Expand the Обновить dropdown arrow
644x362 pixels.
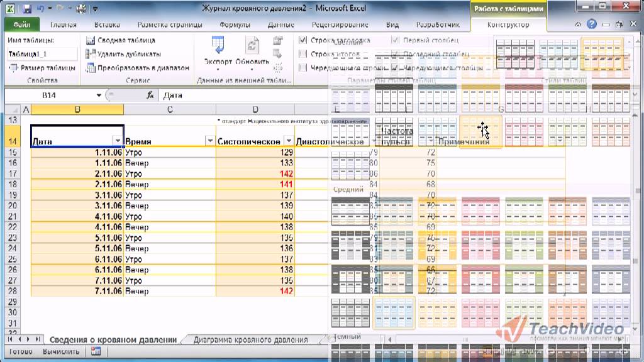(252, 70)
